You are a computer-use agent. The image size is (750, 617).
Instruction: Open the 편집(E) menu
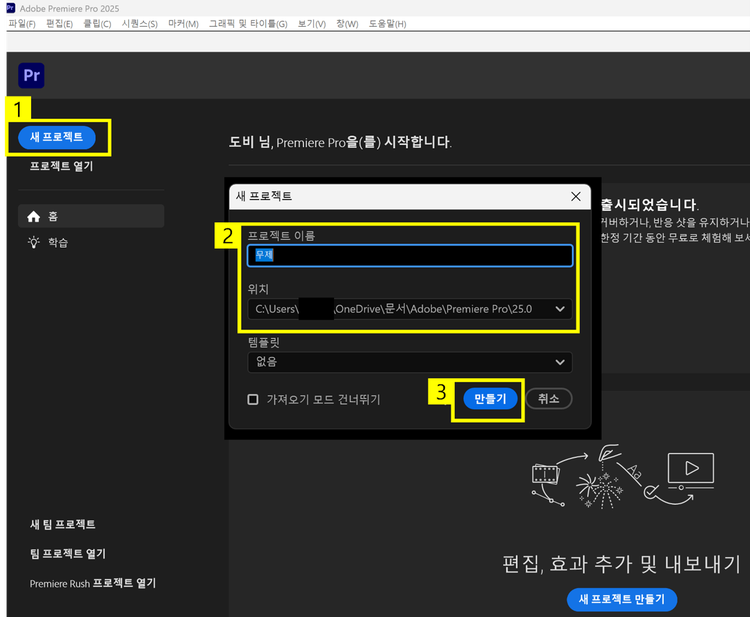[59, 24]
